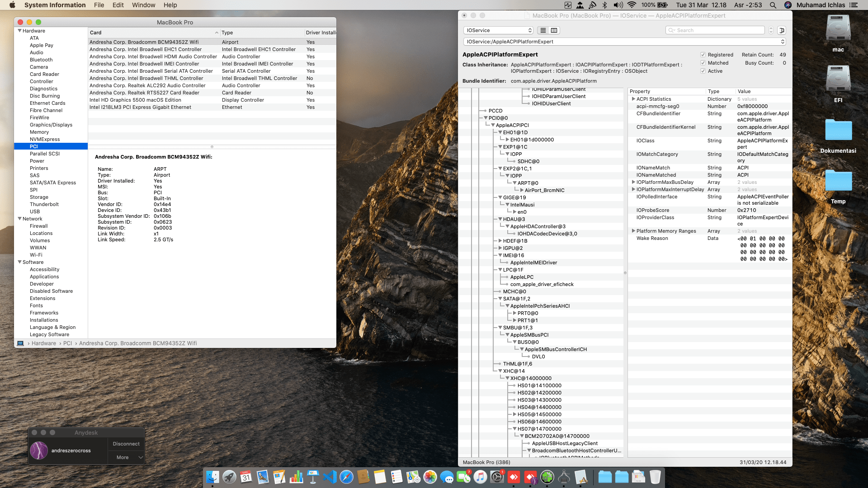Toggle the Registered checkbox

click(x=703, y=55)
